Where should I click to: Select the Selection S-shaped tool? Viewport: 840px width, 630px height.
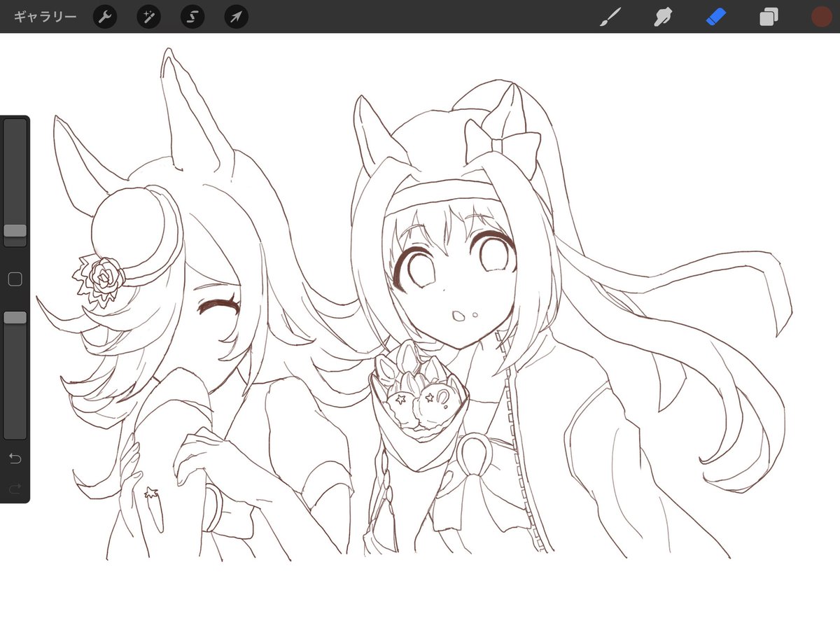192,17
